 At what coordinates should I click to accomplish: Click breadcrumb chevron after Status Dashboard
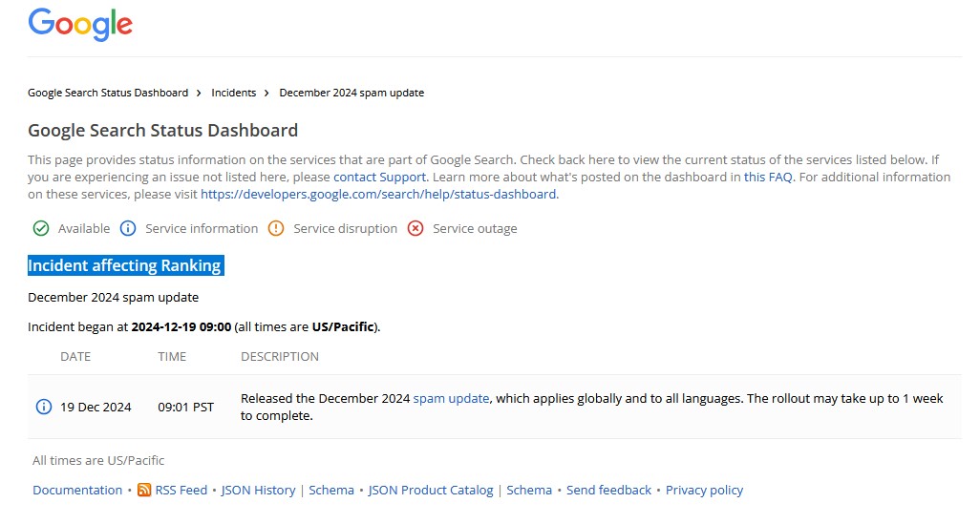coord(199,93)
